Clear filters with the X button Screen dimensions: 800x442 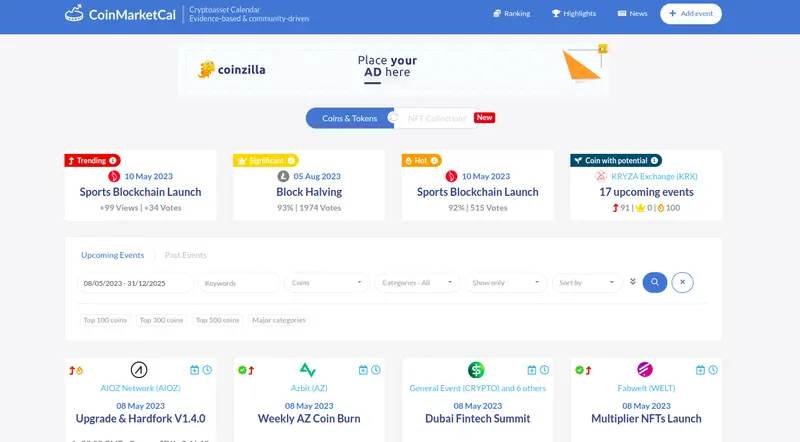coord(682,283)
